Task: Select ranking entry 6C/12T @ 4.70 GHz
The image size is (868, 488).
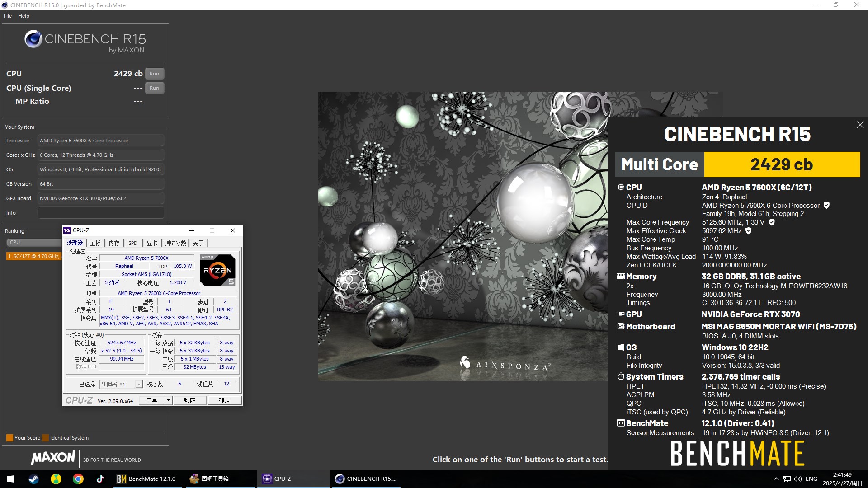Action: click(x=34, y=256)
